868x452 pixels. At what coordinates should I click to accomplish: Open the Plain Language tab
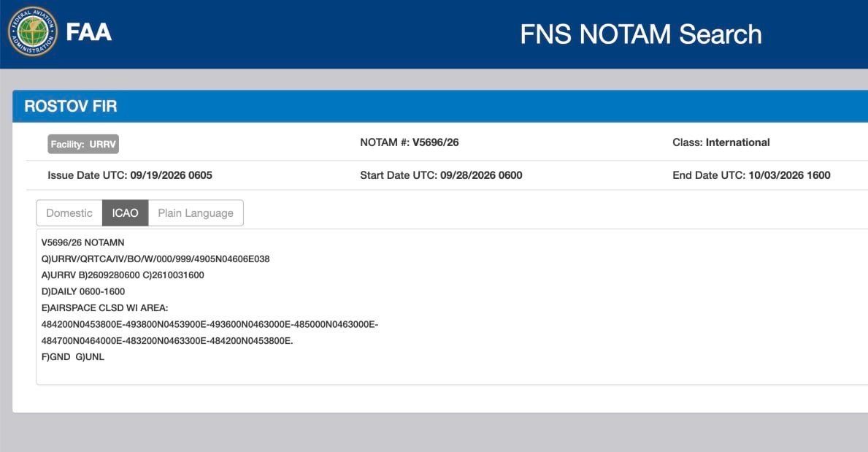(196, 212)
